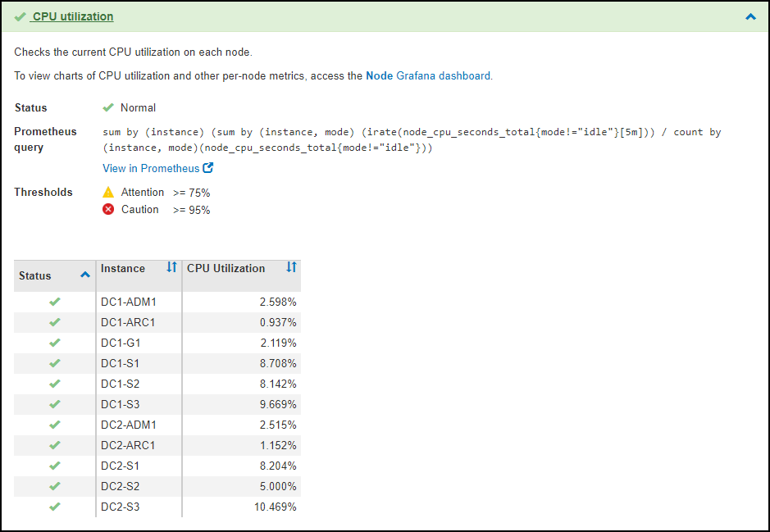Sort by Instance column arrows
The image size is (770, 532).
click(x=171, y=268)
